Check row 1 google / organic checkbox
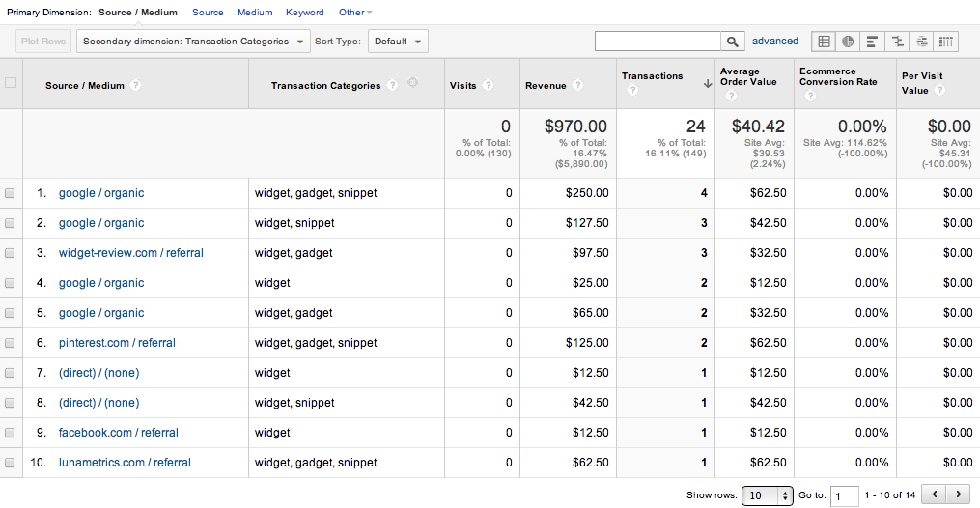Image resolution: width=980 pixels, height=508 pixels. coord(10,193)
